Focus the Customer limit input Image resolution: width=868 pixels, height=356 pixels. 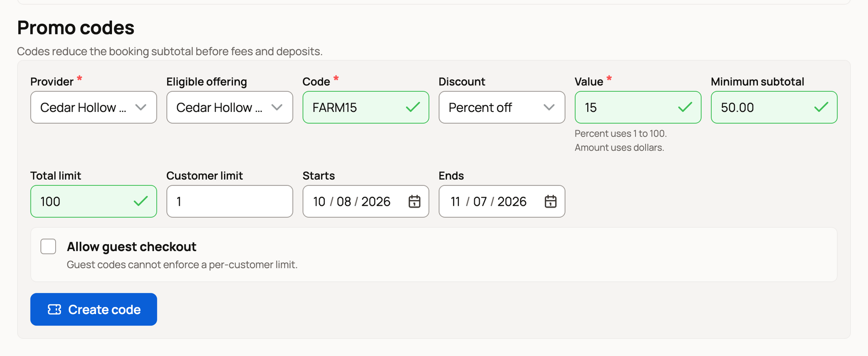click(229, 201)
